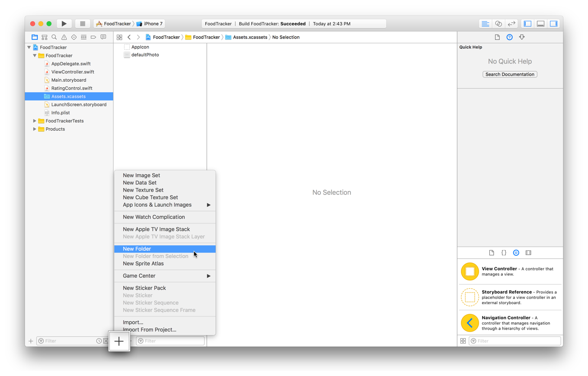The width and height of the screenshot is (588, 376).
Task: Choose New Cube Texture Set
Action: point(165,197)
